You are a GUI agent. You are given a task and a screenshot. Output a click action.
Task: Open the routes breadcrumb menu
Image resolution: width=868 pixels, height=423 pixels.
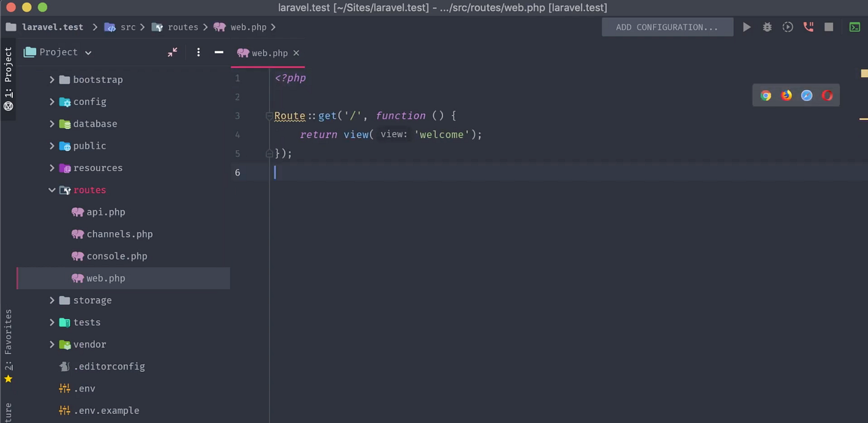point(183,27)
